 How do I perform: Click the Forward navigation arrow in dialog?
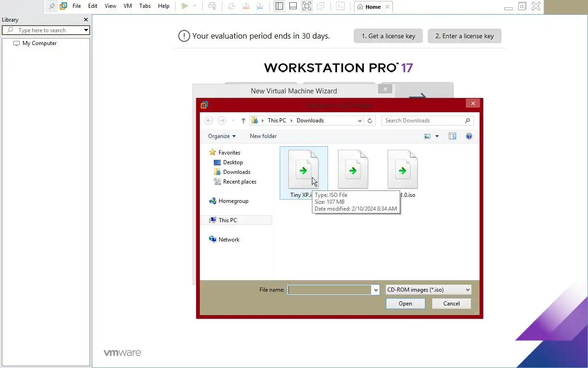point(222,121)
